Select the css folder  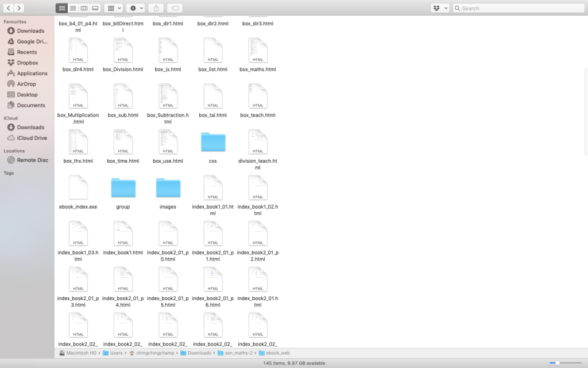coord(213,142)
